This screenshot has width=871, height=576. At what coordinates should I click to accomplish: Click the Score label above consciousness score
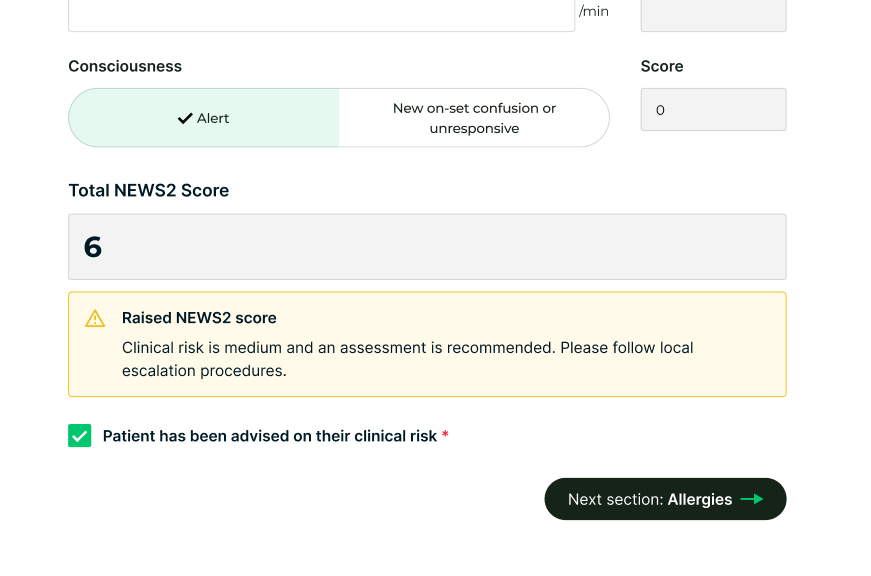coord(662,66)
